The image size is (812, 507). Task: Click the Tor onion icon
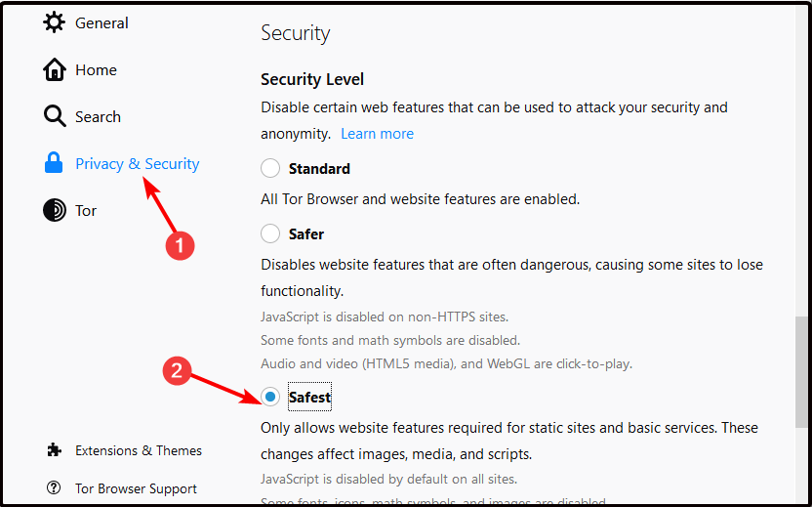[55, 210]
